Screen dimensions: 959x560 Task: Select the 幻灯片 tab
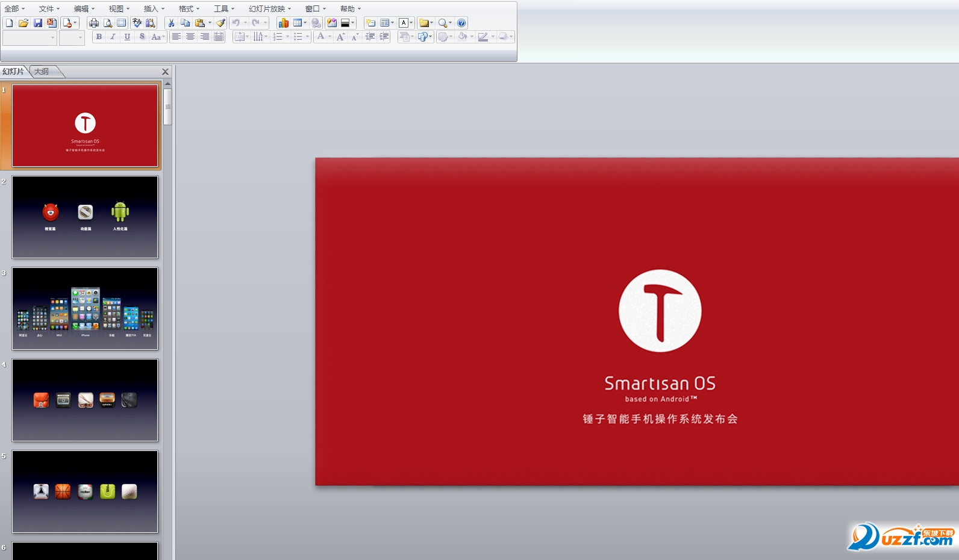13,72
